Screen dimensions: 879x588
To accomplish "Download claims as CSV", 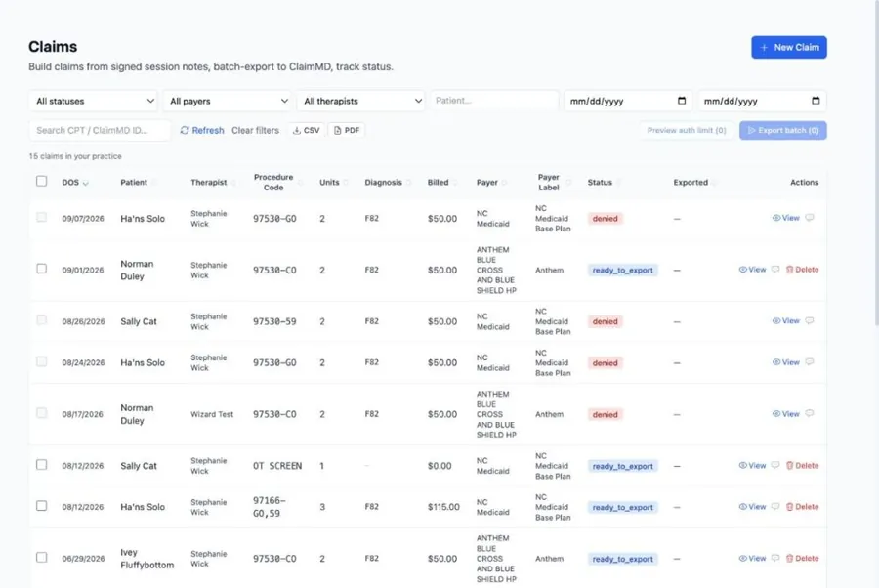I will 306,130.
